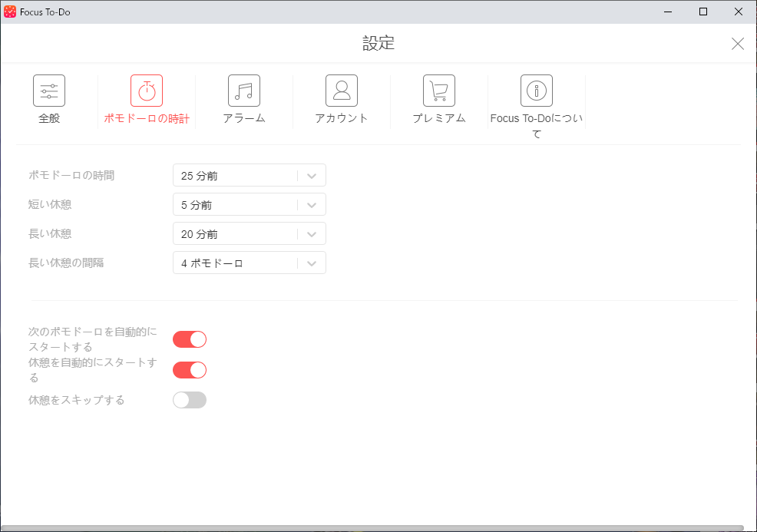This screenshot has width=757, height=532.
Task: Click the ポモドーロの時計 tab label
Action: tap(147, 118)
